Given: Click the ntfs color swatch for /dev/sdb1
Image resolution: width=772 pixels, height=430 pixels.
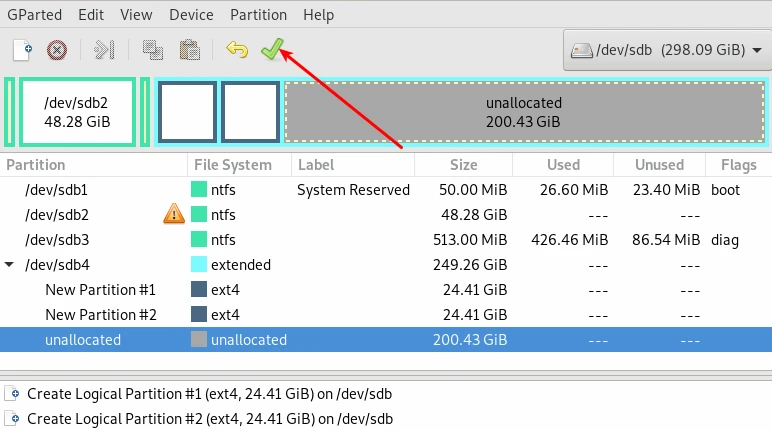Looking at the screenshot, I should [199, 190].
